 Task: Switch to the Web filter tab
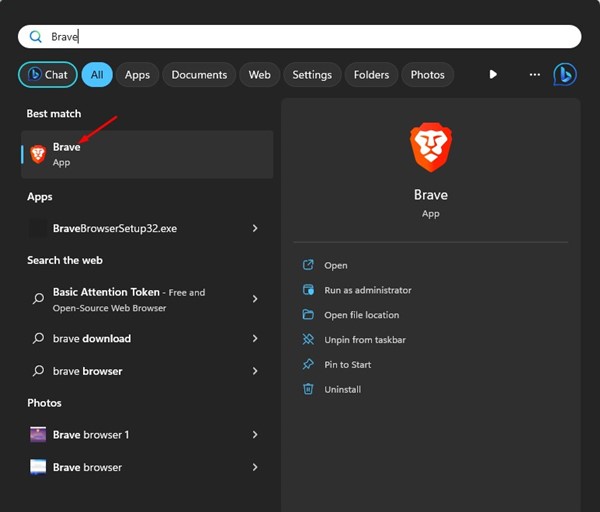[x=259, y=75]
